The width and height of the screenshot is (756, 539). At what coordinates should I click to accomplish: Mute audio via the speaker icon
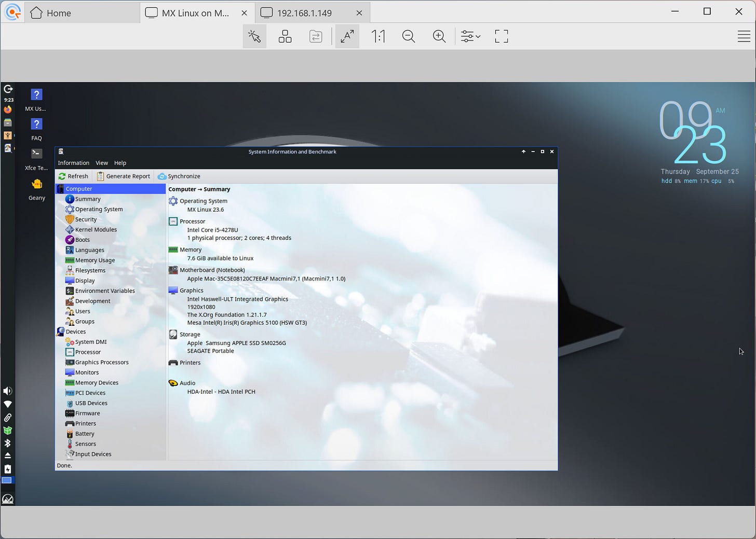click(7, 391)
